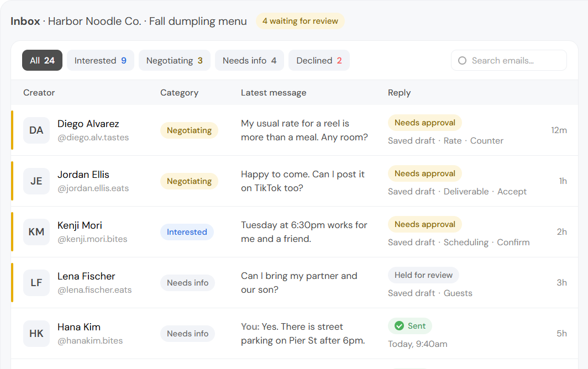Open message 'You: Yes. There is street parking'
588x369 pixels.
(x=303, y=334)
